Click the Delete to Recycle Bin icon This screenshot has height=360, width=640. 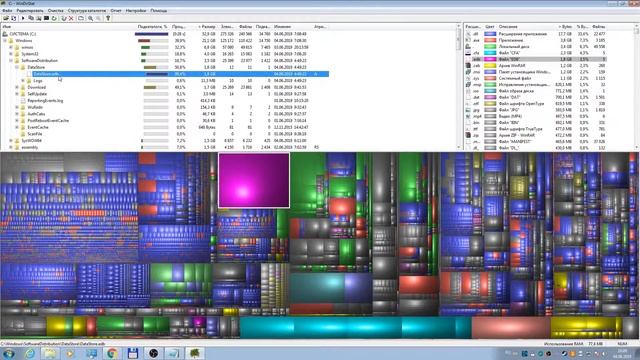click(x=64, y=18)
